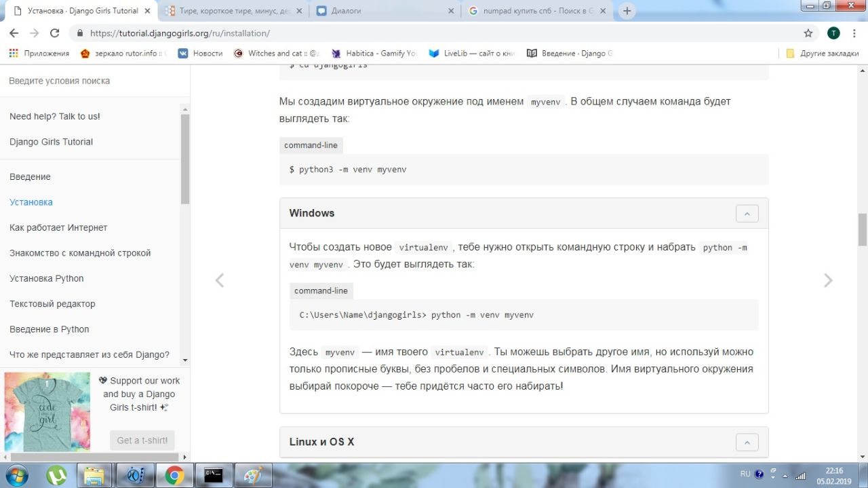Click the network signal tray icon

coord(801,475)
